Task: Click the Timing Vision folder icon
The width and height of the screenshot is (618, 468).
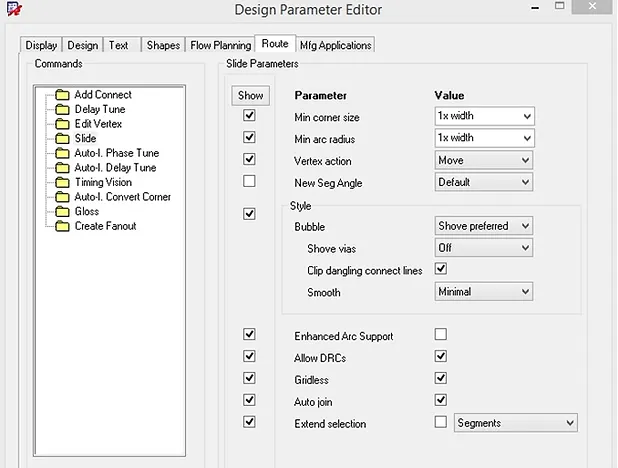Action: point(62,182)
